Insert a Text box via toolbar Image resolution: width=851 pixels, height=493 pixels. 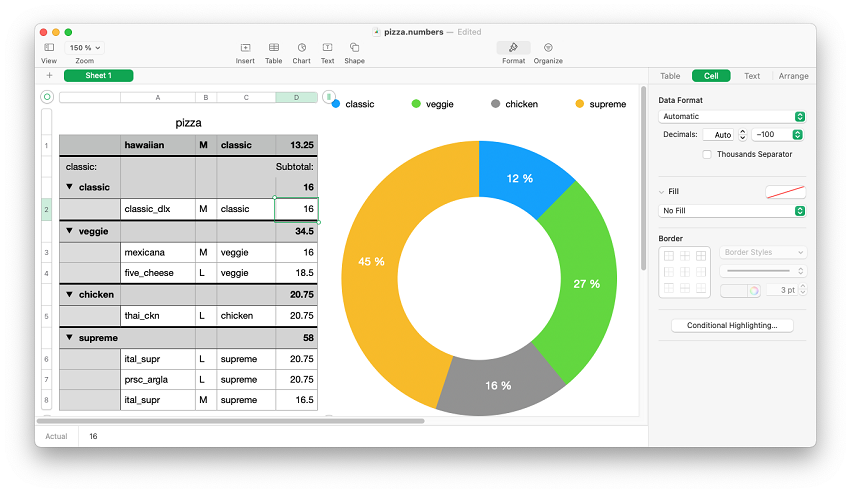(x=327, y=47)
